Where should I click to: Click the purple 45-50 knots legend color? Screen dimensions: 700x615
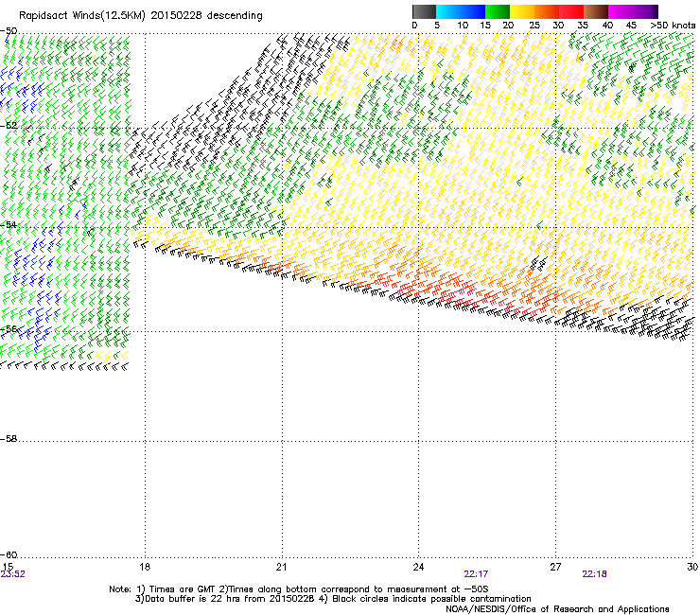645,11
